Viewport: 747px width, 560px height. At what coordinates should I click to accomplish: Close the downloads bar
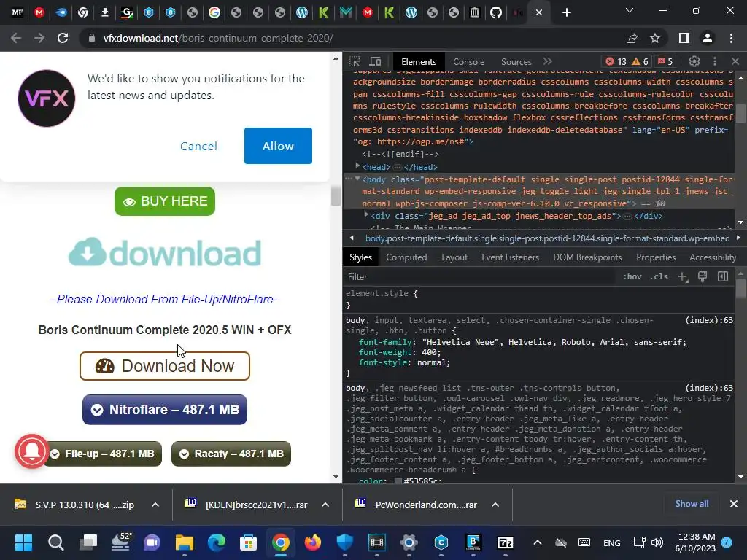pyautogui.click(x=734, y=504)
